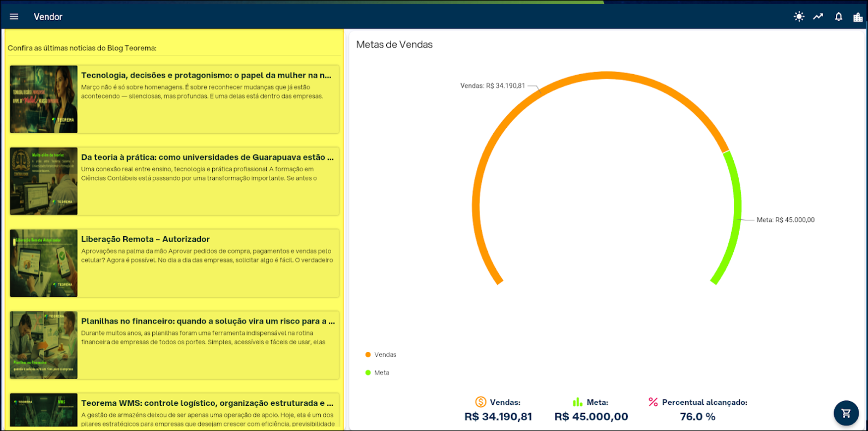Image resolution: width=868 pixels, height=431 pixels.
Task: Toggle the Meta legend item
Action: coord(378,373)
